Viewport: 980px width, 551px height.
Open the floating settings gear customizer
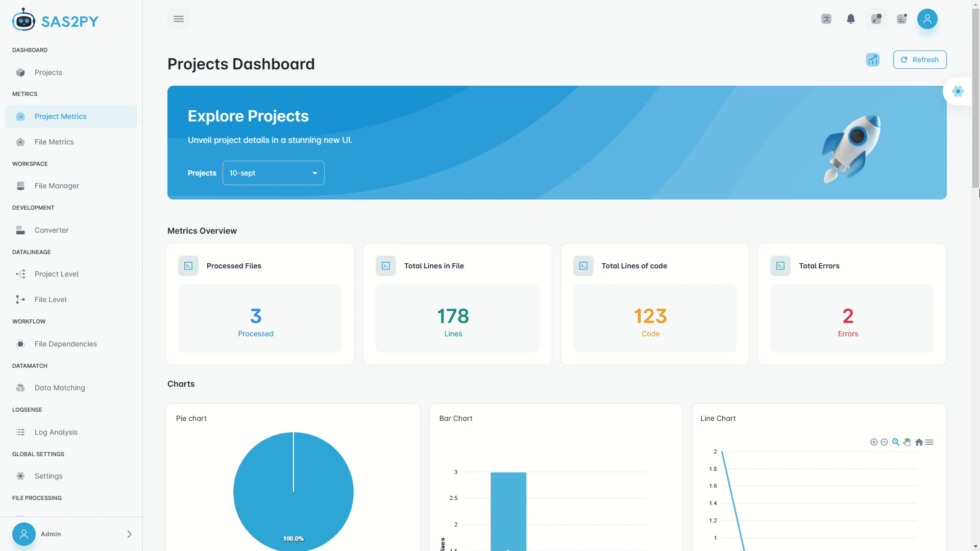tap(958, 91)
